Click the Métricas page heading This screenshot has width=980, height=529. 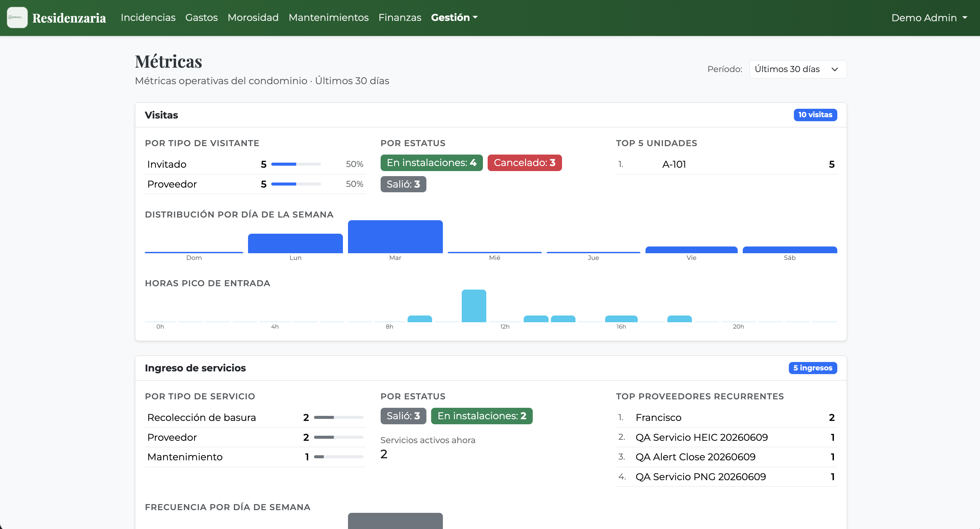point(169,61)
